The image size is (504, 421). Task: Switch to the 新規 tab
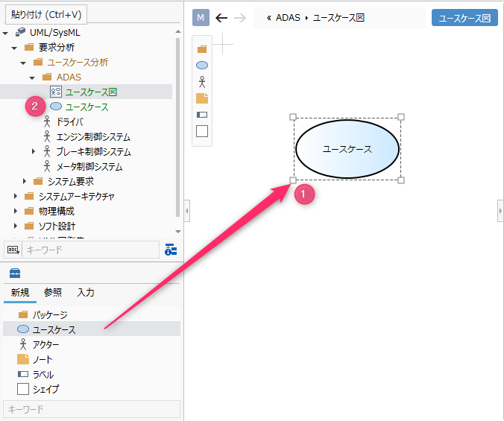[20, 293]
